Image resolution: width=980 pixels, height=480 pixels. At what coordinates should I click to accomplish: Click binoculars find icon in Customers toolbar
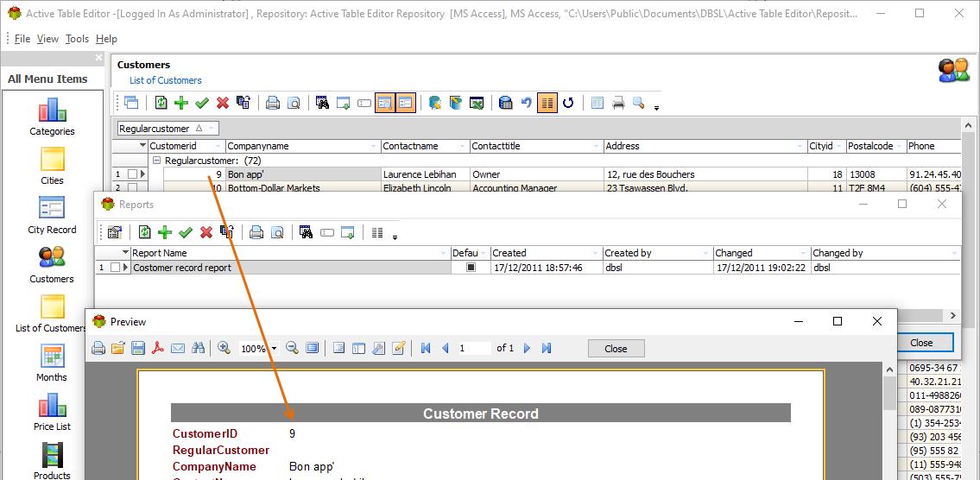click(x=323, y=103)
